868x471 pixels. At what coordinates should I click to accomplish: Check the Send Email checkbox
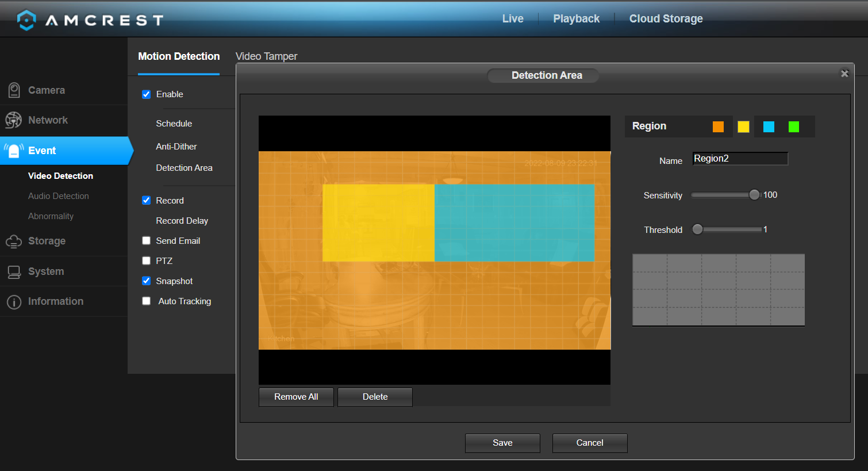tap(146, 240)
